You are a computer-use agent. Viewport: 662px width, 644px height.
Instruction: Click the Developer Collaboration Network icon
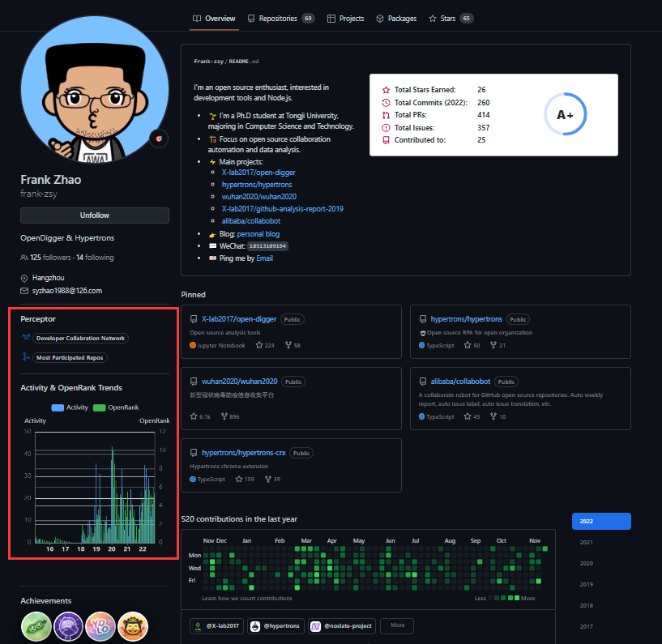point(26,338)
